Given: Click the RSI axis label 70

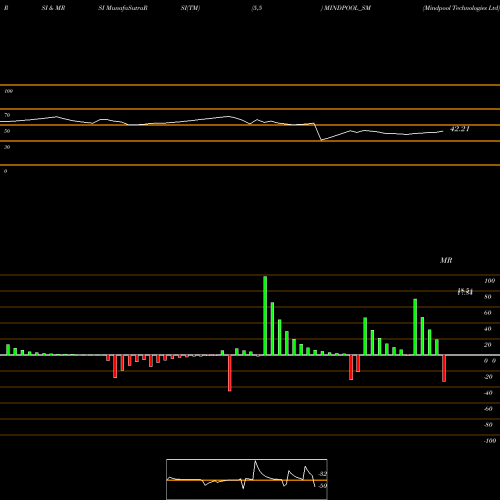Looking at the screenshot, I should coord(7,115).
